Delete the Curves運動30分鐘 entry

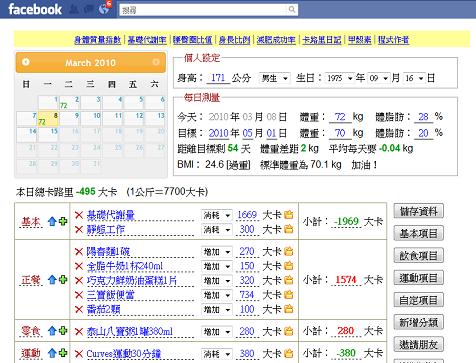click(79, 354)
